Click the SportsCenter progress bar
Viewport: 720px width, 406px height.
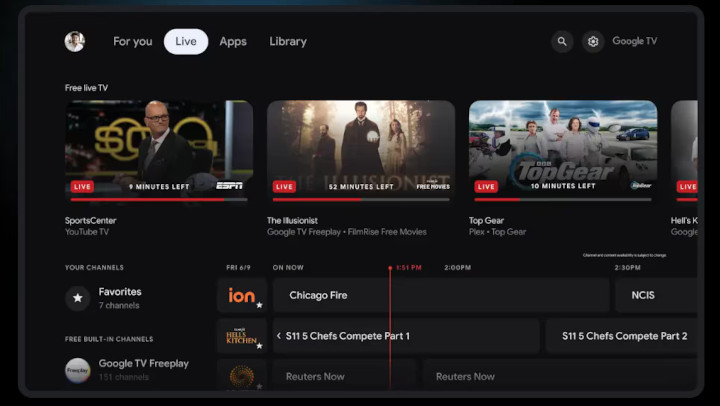click(159, 200)
